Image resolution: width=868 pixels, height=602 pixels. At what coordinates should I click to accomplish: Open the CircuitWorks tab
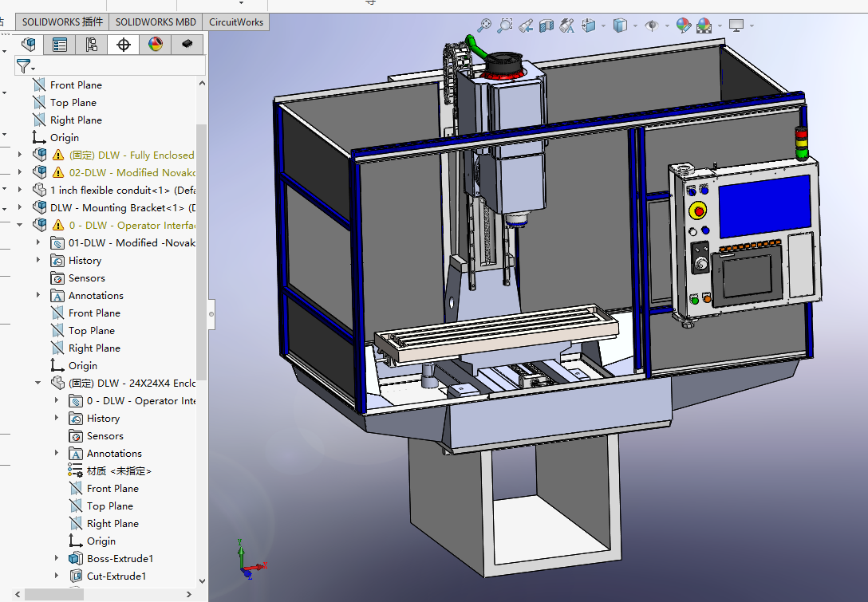coord(236,22)
